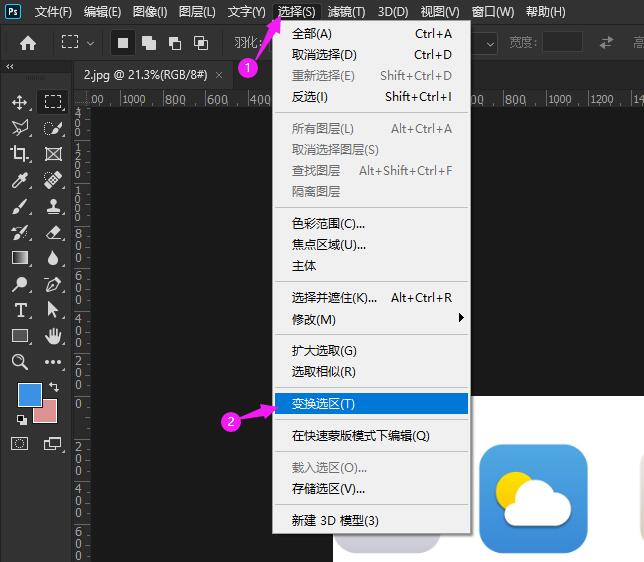Select the History Brush tool
Viewport: 644px width, 562px height.
coord(20,233)
